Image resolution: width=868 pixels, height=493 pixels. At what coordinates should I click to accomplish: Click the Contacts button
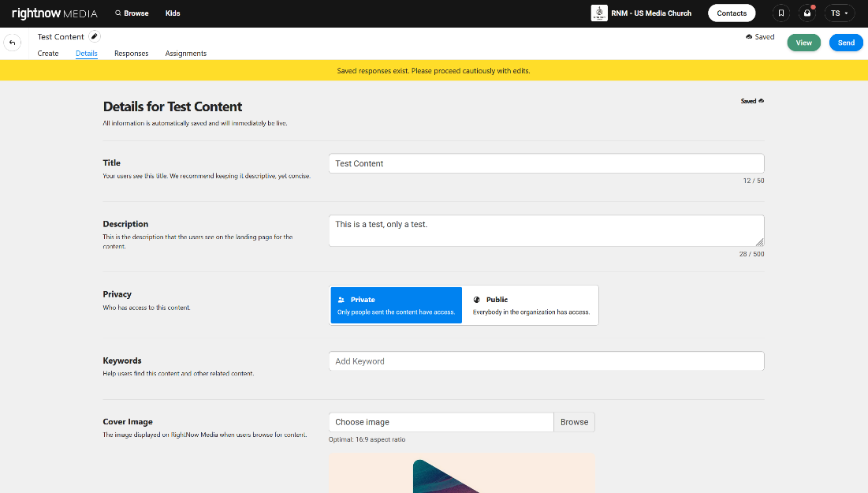click(731, 13)
